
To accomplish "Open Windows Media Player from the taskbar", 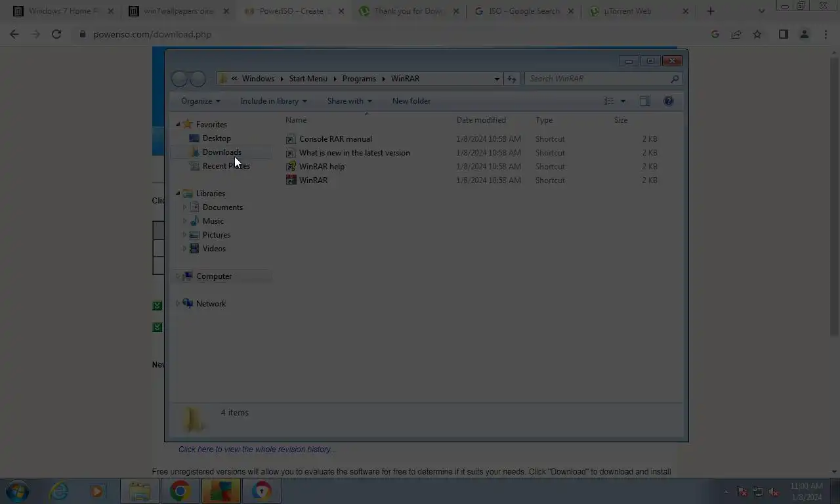I will [97, 491].
